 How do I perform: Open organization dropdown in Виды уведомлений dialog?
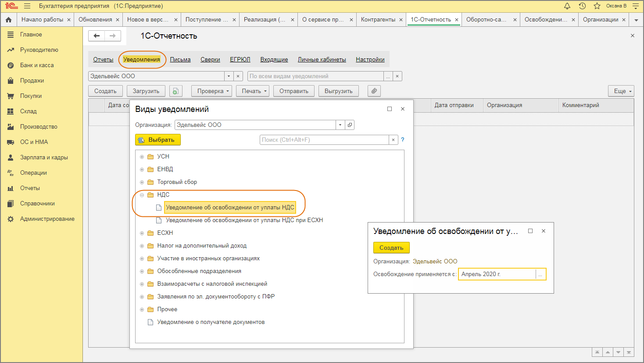(340, 125)
